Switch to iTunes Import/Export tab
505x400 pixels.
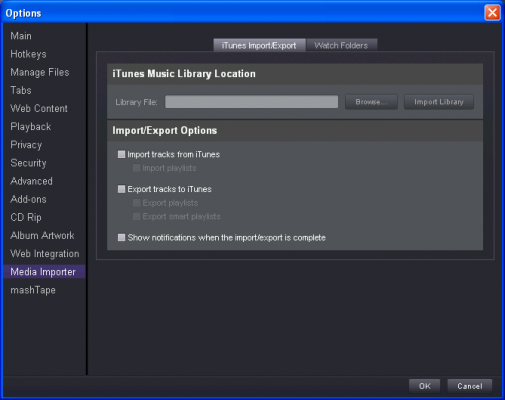[x=259, y=45]
